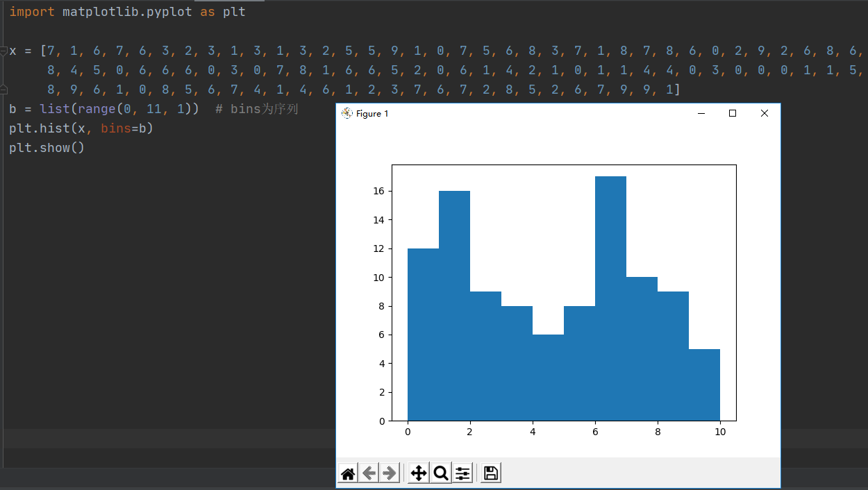Click the histogram bar between 4 and 5

548,378
